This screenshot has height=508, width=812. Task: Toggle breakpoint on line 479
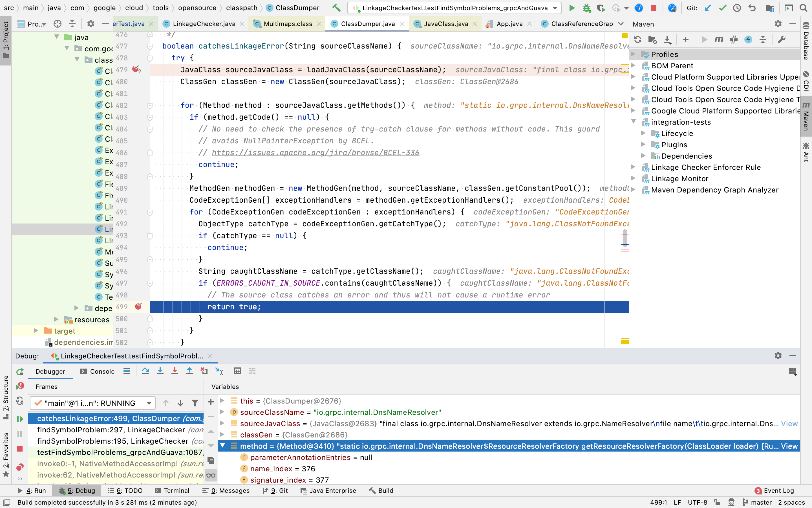click(136, 69)
